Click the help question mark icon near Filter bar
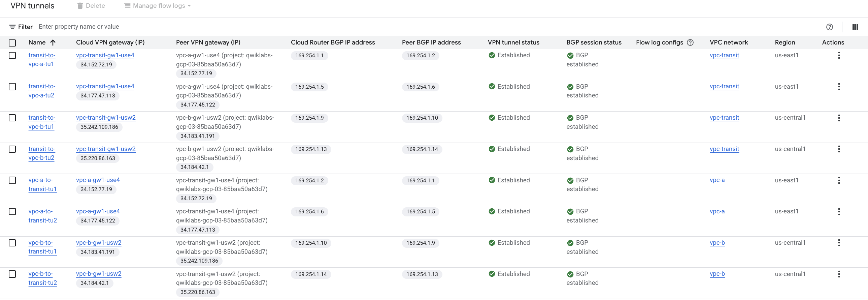Viewport: 868px width, 300px height. tap(830, 27)
